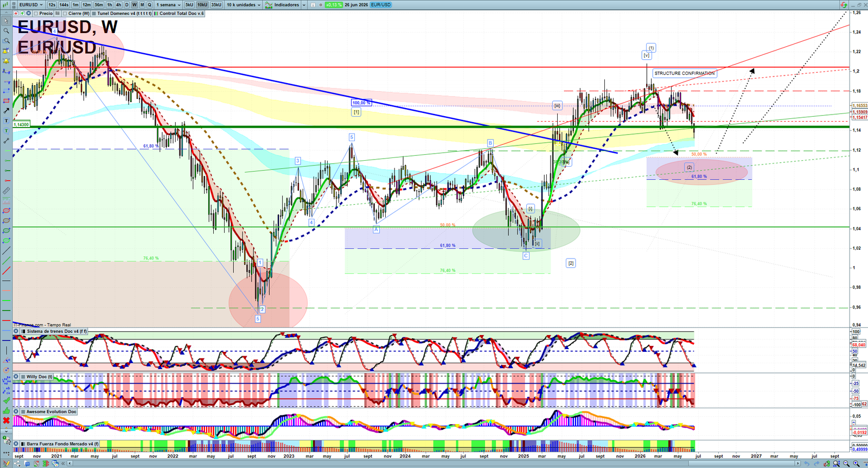
Task: Click the STRUCTURE CONFIRMATION chart label
Action: [x=684, y=73]
